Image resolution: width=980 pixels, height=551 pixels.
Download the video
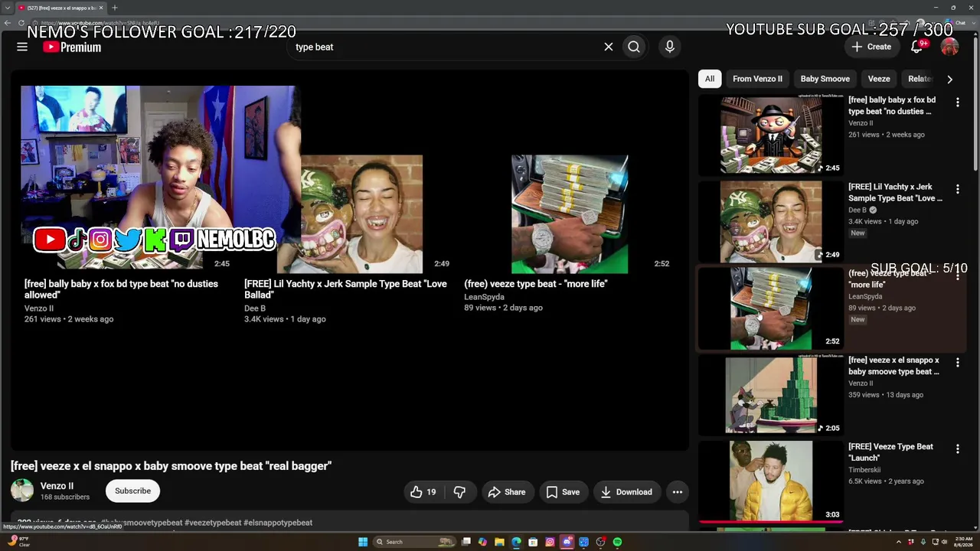coord(626,492)
